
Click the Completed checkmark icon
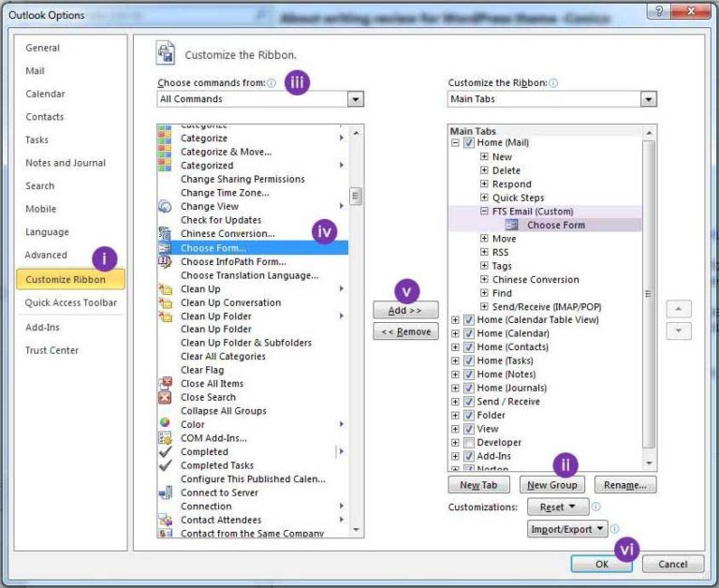coord(165,452)
